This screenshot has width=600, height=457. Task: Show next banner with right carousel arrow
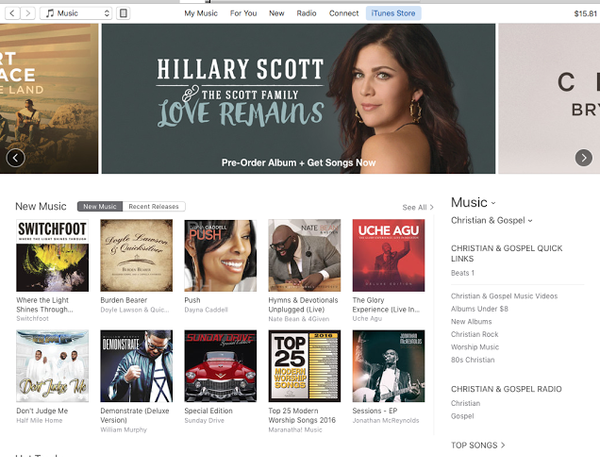coord(584,158)
